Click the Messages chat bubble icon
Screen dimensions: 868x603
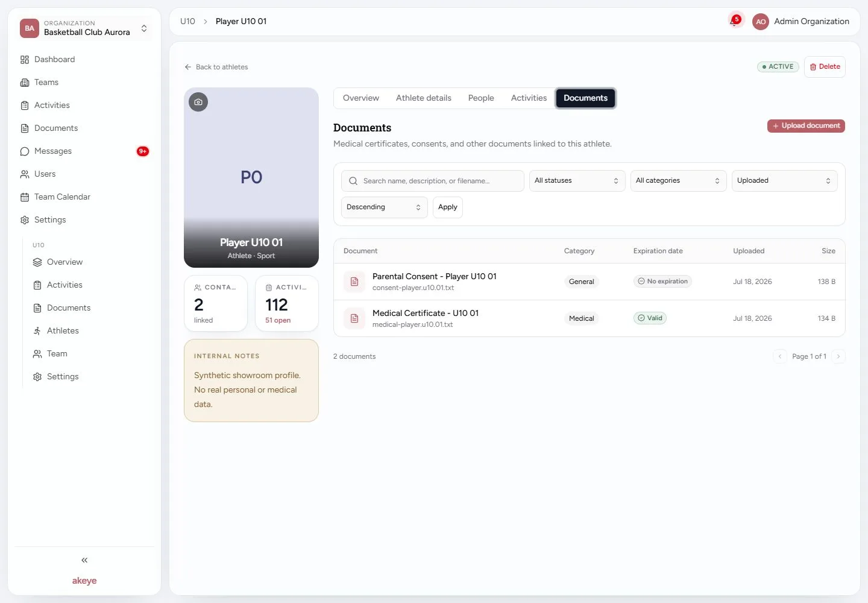[x=25, y=151]
